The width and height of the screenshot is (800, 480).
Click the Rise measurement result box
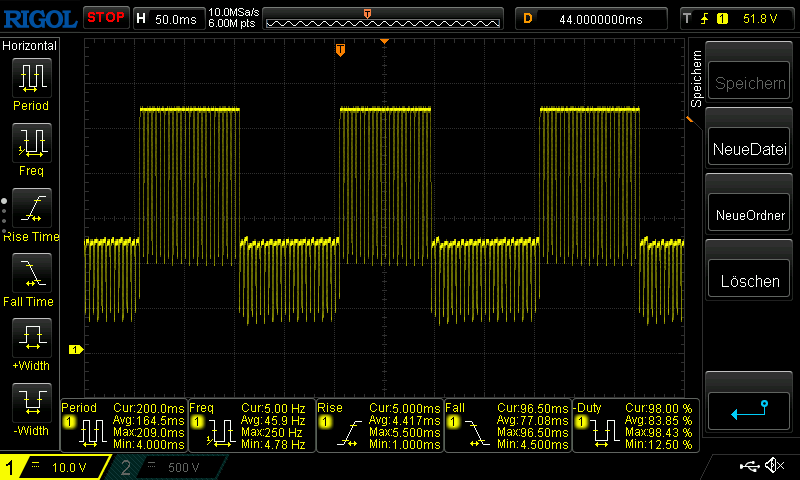point(380,426)
